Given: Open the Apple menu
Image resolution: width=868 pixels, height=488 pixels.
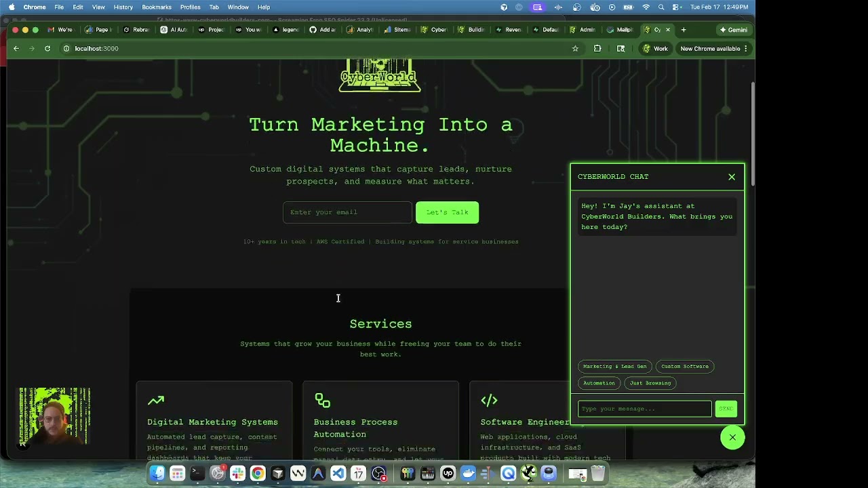Looking at the screenshot, I should pos(12,7).
